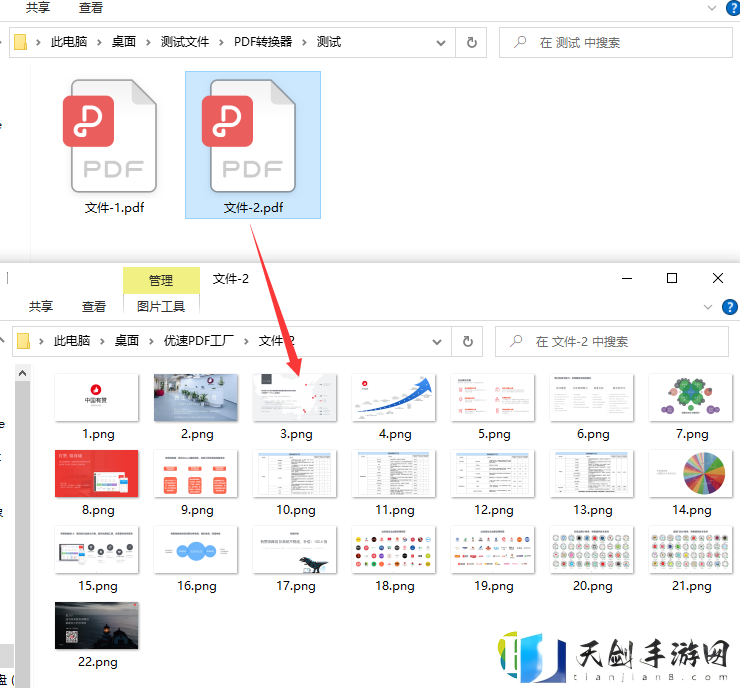Viewport: 740px width, 688px height.
Task: Select the 9.png thumbnail
Action: (196, 473)
